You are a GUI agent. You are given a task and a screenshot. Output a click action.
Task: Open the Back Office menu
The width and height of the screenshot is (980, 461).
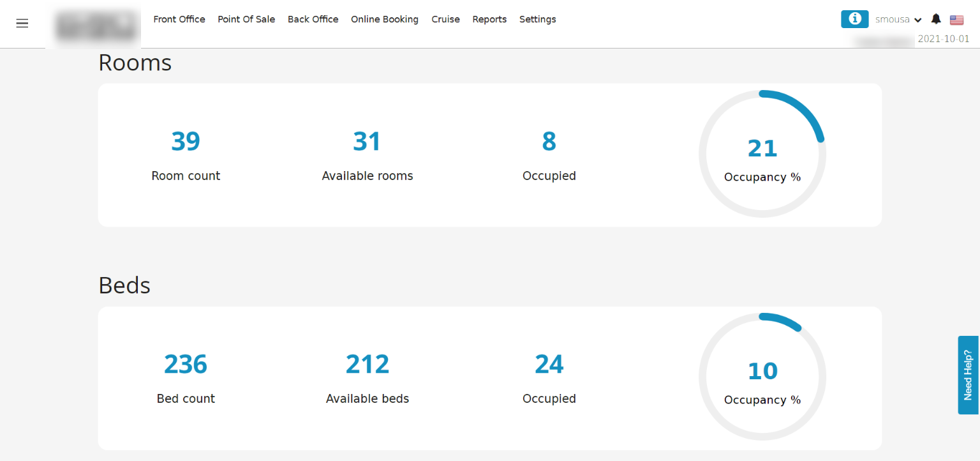click(x=313, y=19)
